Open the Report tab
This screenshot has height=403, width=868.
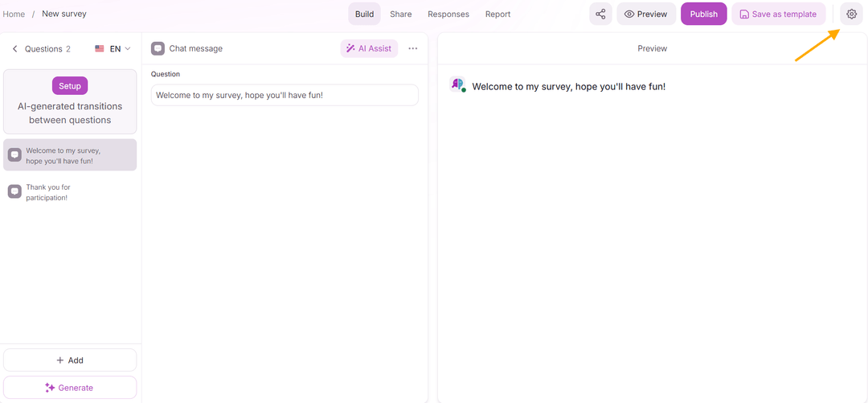click(497, 14)
